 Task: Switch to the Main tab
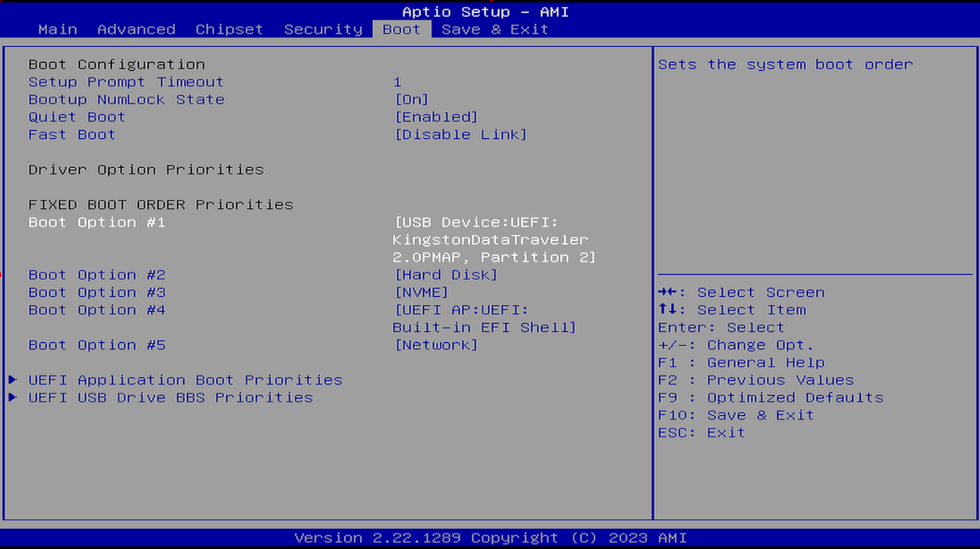tap(58, 29)
